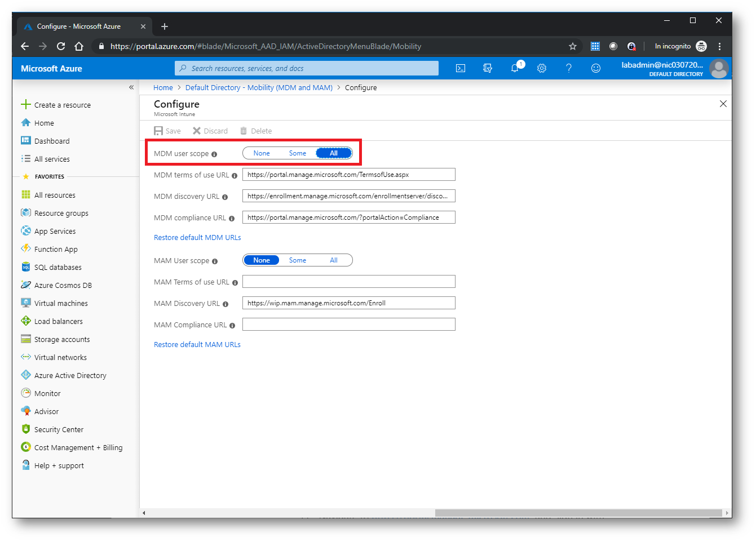Click the Home house icon in sidebar
This screenshot has height=542, width=756.
[25, 123]
